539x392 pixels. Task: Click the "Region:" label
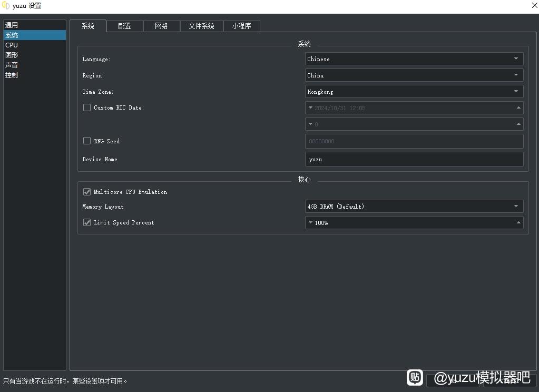click(x=93, y=75)
